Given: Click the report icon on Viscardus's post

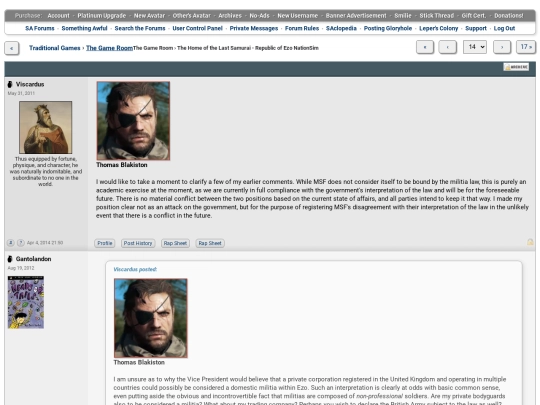Looking at the screenshot, I should pos(530,242).
